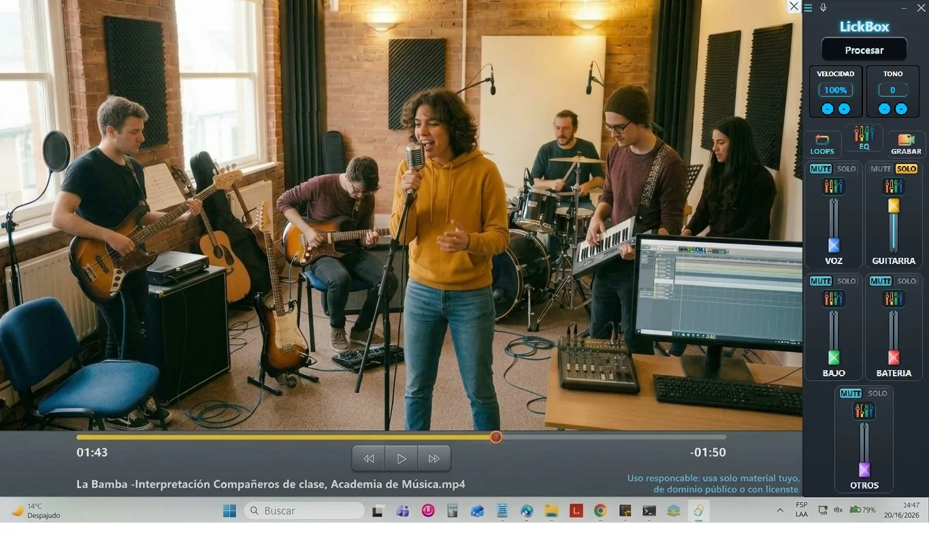This screenshot has width=929, height=560.
Task: Show hidden system tray icons chevron
Action: click(780, 510)
